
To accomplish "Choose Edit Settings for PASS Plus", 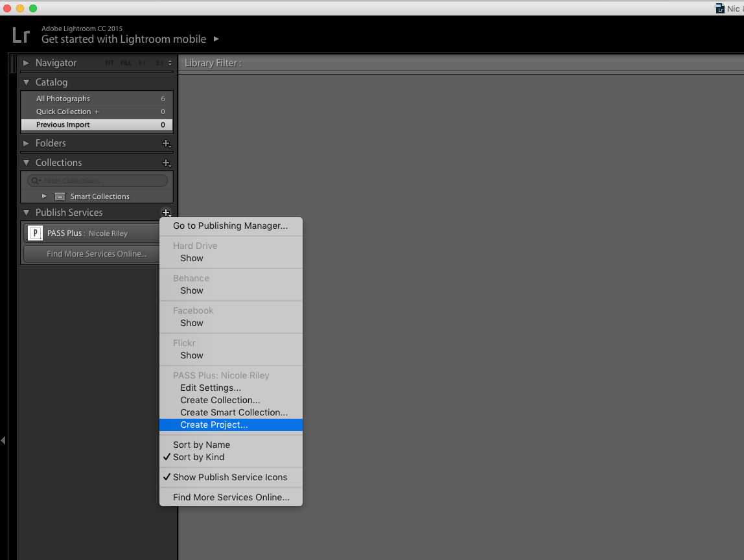I will (x=231, y=388).
